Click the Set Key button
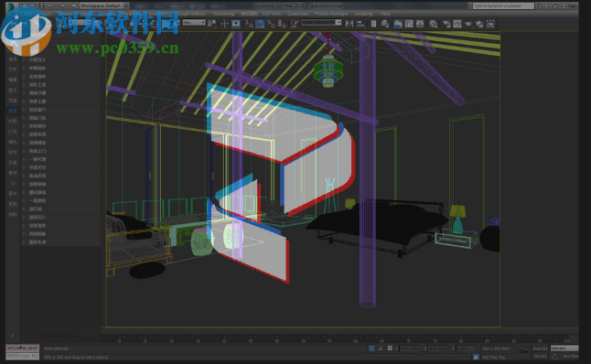591x364 pixels. pyautogui.click(x=540, y=356)
